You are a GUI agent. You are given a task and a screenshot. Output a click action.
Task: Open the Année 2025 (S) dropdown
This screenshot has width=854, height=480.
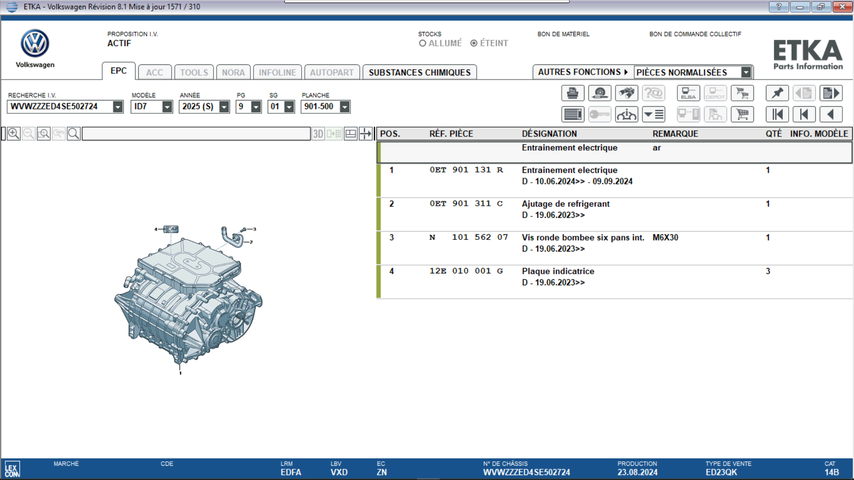[224, 107]
